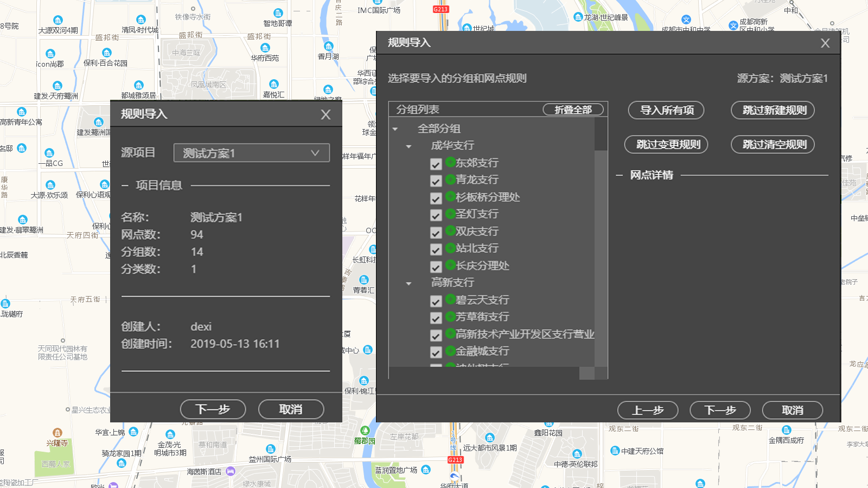Click the green status icon of 碧云天支行
The width and height of the screenshot is (868, 488).
(x=450, y=299)
